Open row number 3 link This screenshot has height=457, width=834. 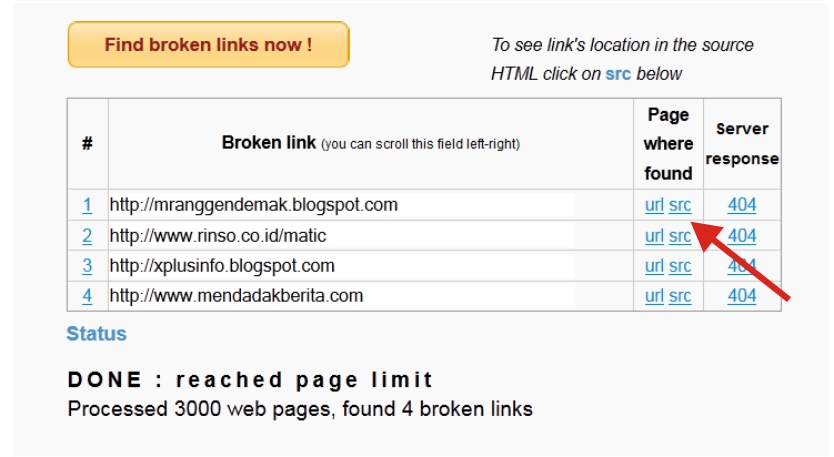point(87,265)
